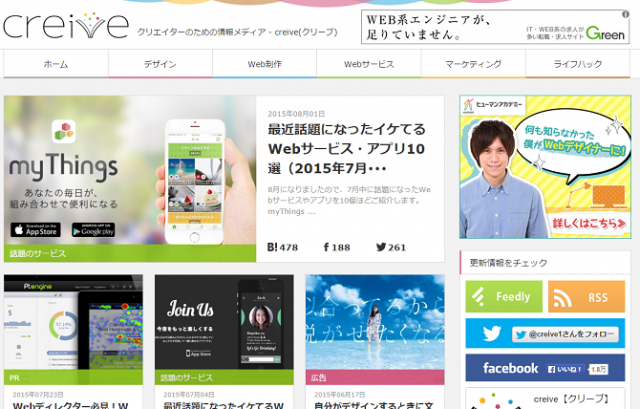The width and height of the screenshot is (640, 409).
Task: Click the creive site logo
Action: coord(66,26)
